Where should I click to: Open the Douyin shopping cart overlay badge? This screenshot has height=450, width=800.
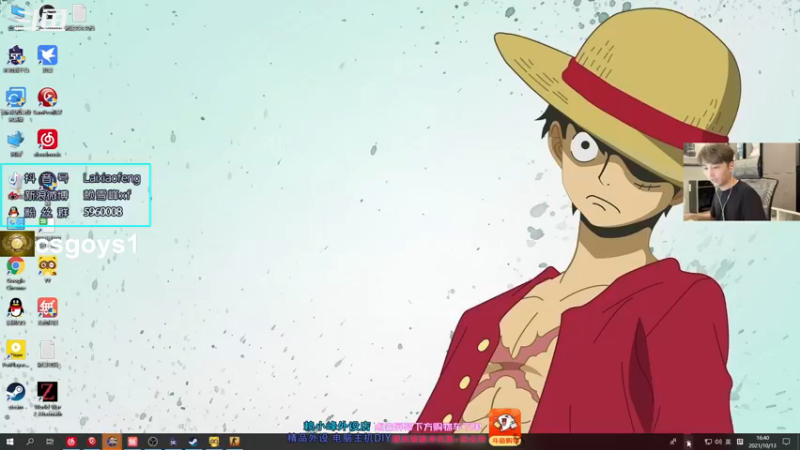[x=505, y=427]
